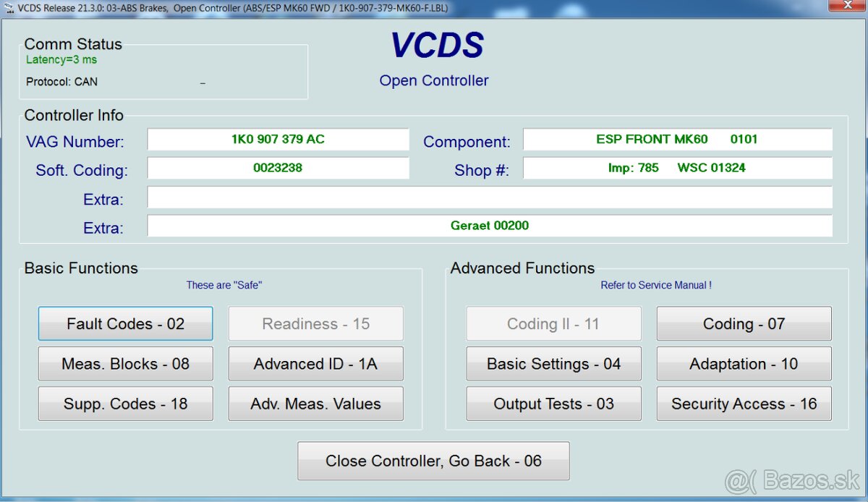This screenshot has height=502, width=868.
Task: Click Close Controller, Go Back - 06
Action: pos(433,461)
